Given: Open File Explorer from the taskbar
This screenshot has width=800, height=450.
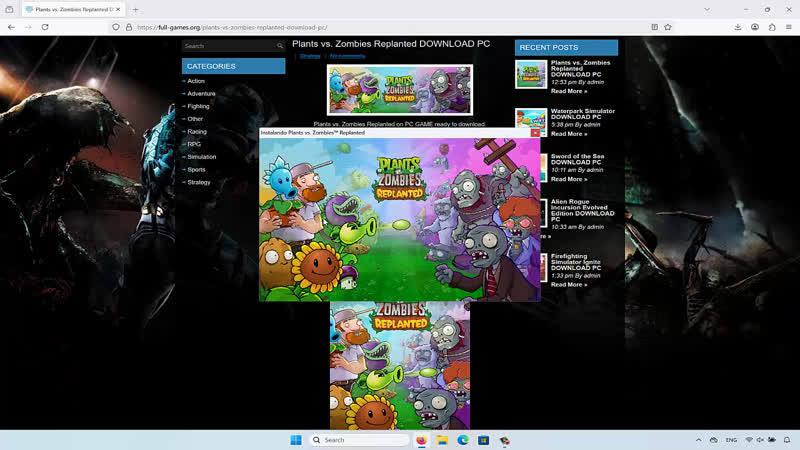Looking at the screenshot, I should 442,440.
